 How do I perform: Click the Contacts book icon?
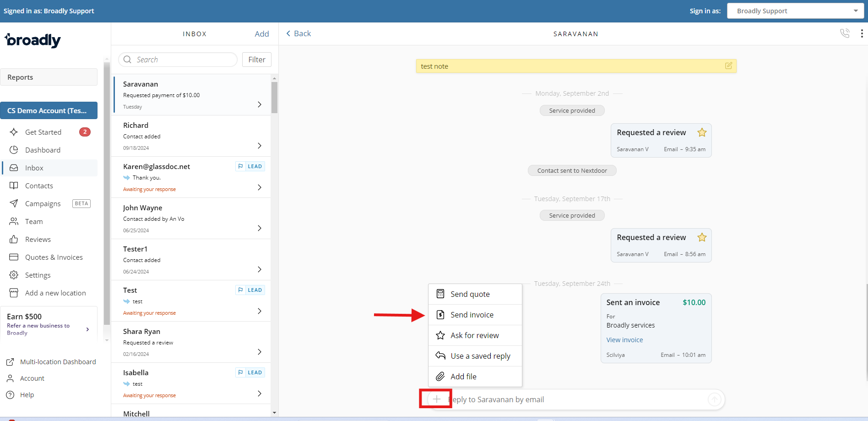14,186
